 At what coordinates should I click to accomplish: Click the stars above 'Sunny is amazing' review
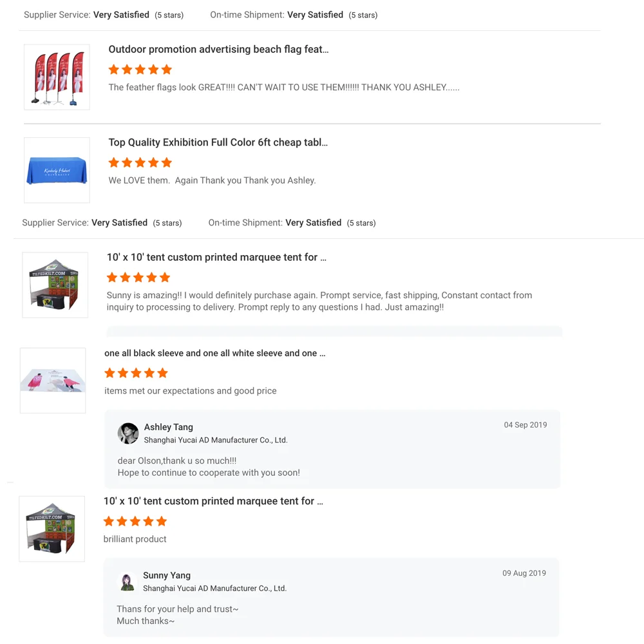pos(138,278)
